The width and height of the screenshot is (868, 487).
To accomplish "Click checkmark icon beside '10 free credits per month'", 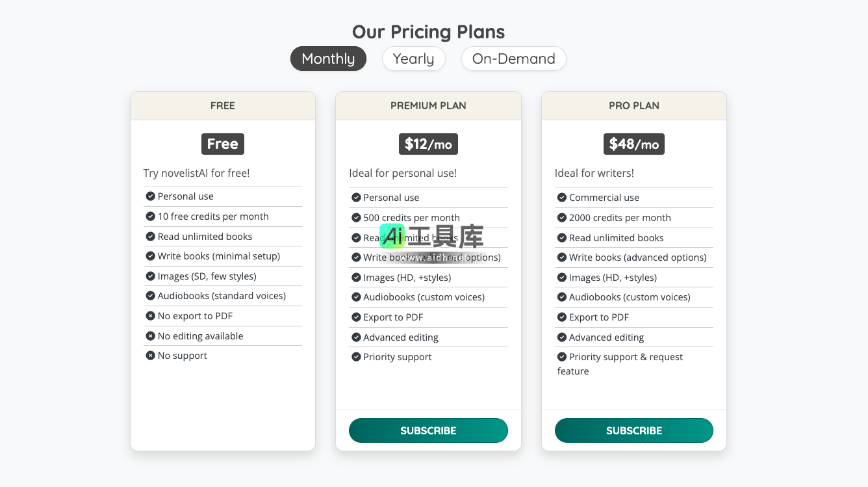I will pyautogui.click(x=150, y=217).
